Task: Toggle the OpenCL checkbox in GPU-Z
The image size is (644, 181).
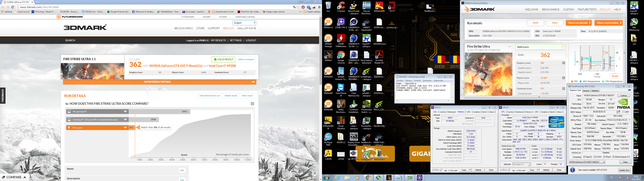Action: coord(584,157)
